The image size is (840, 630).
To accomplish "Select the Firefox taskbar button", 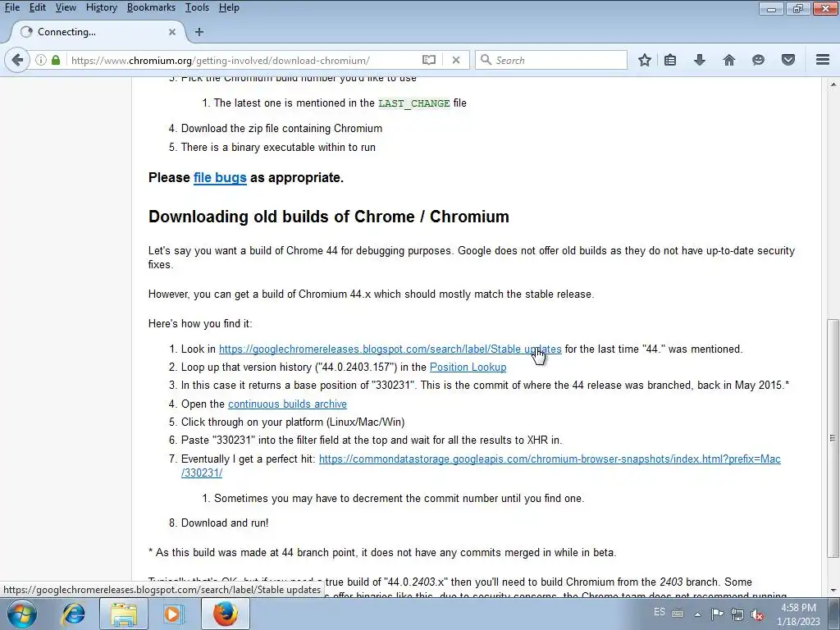I will [226, 614].
